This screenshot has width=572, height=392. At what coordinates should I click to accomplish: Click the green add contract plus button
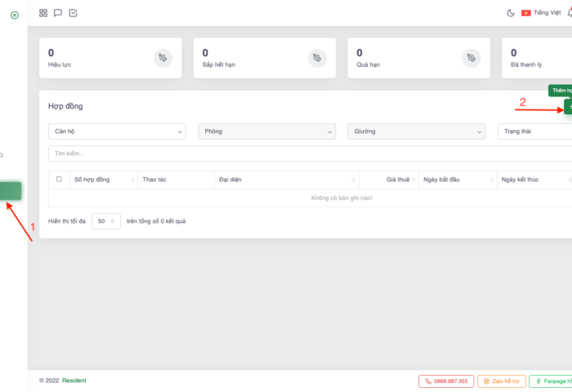[568, 108]
